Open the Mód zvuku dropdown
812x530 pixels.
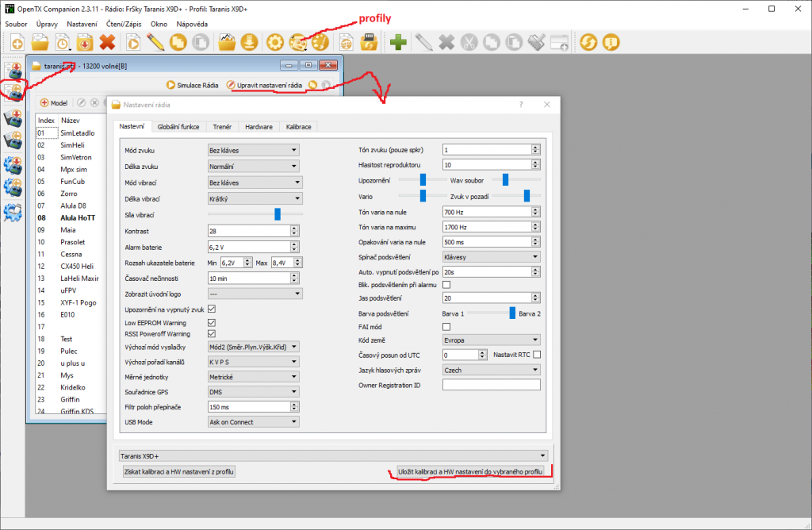[x=253, y=149]
